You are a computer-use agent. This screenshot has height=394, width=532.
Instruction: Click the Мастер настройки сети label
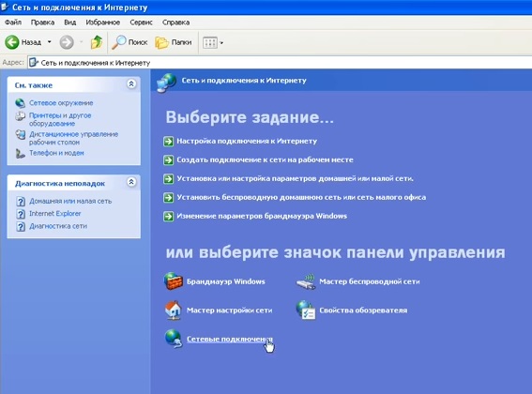click(x=229, y=311)
